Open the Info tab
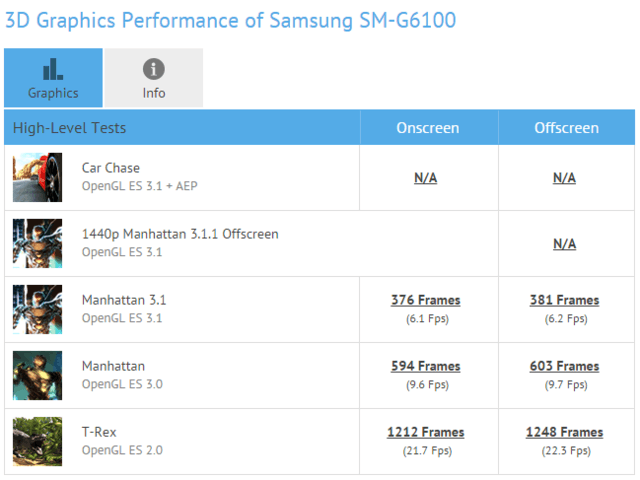The width and height of the screenshot is (640, 480). pyautogui.click(x=153, y=78)
